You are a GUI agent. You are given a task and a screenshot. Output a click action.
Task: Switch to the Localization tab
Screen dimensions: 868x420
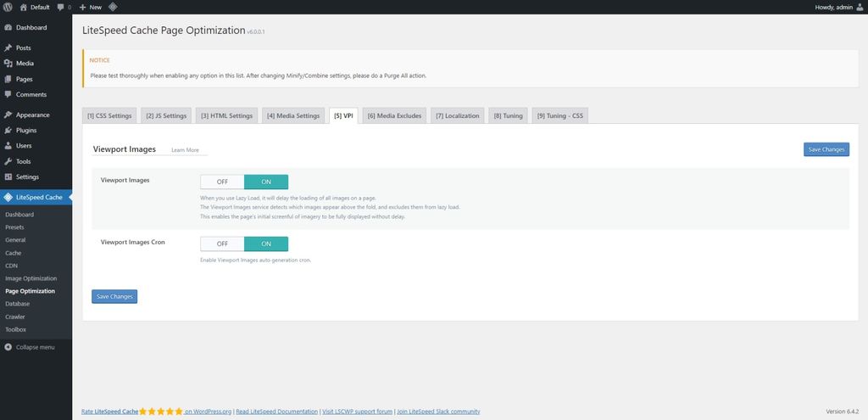tap(457, 115)
